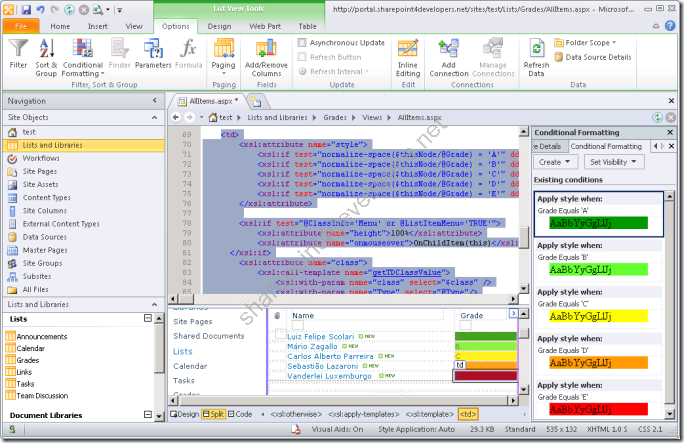Switch to the Home ribbon tab

click(x=60, y=26)
